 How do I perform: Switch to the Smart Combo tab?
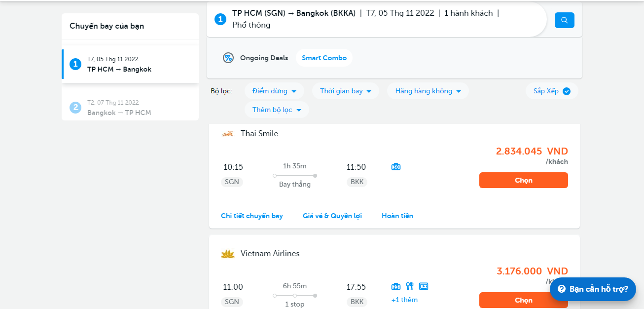click(324, 58)
